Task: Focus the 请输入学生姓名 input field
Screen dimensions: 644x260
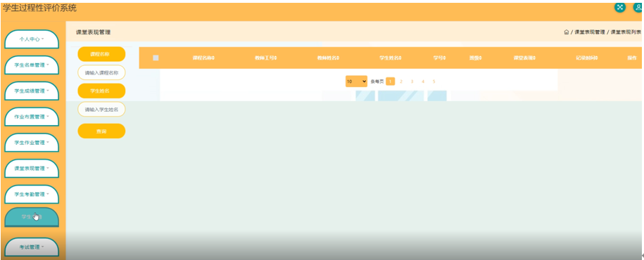Action: [x=101, y=110]
